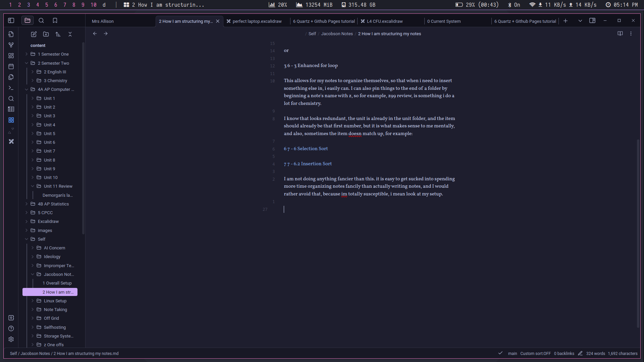Open the command palette terminal icon
The height and width of the screenshot is (362, 644).
[11, 88]
